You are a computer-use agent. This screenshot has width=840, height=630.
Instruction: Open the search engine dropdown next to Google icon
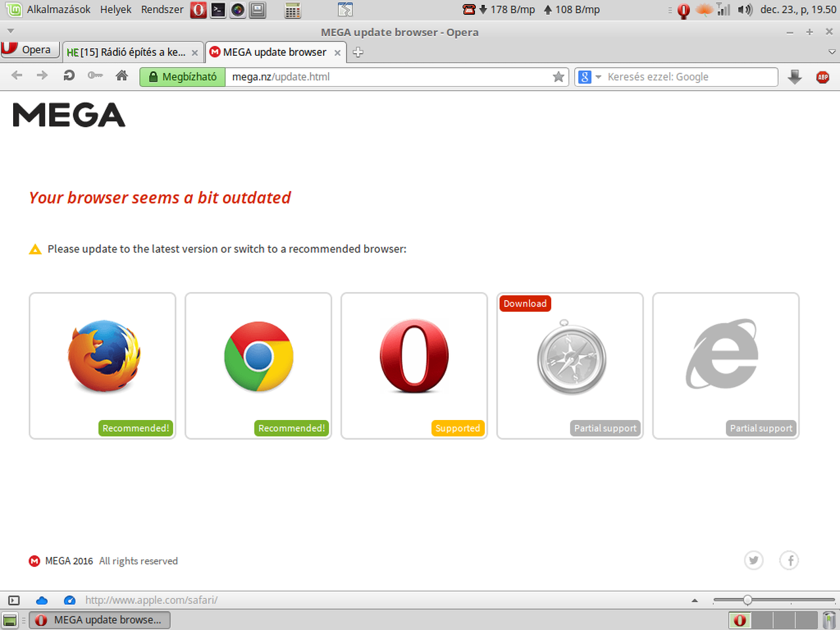tap(598, 77)
